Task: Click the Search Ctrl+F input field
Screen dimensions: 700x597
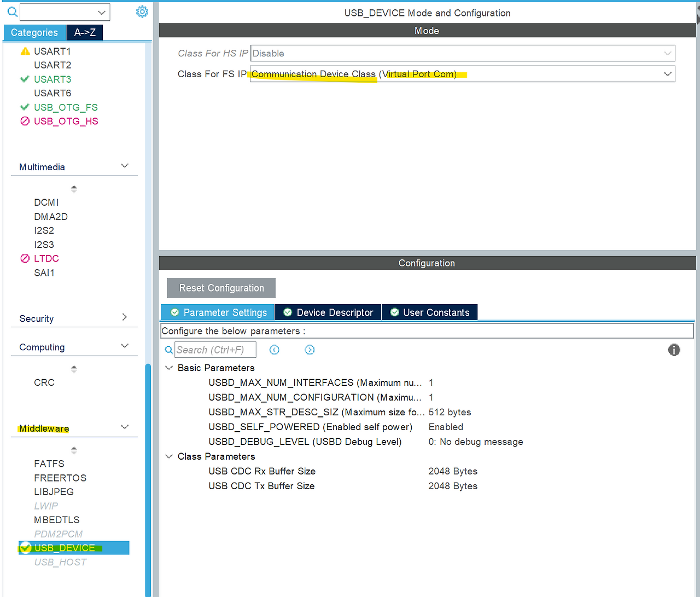Action: [215, 349]
